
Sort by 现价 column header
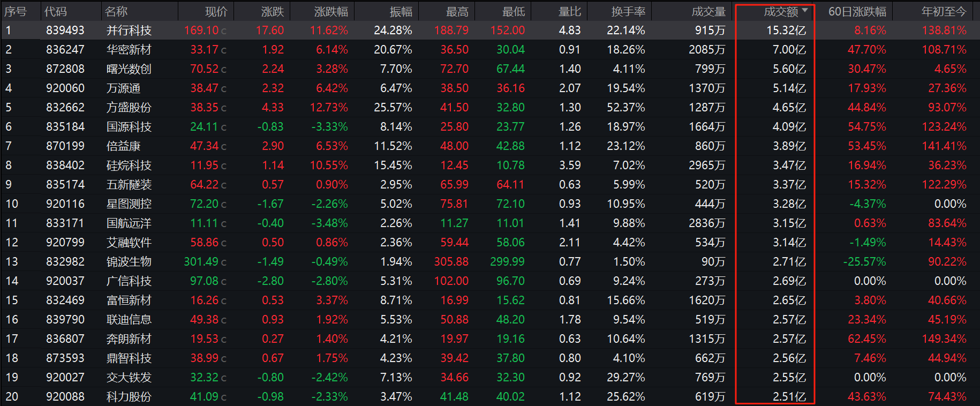click(216, 11)
